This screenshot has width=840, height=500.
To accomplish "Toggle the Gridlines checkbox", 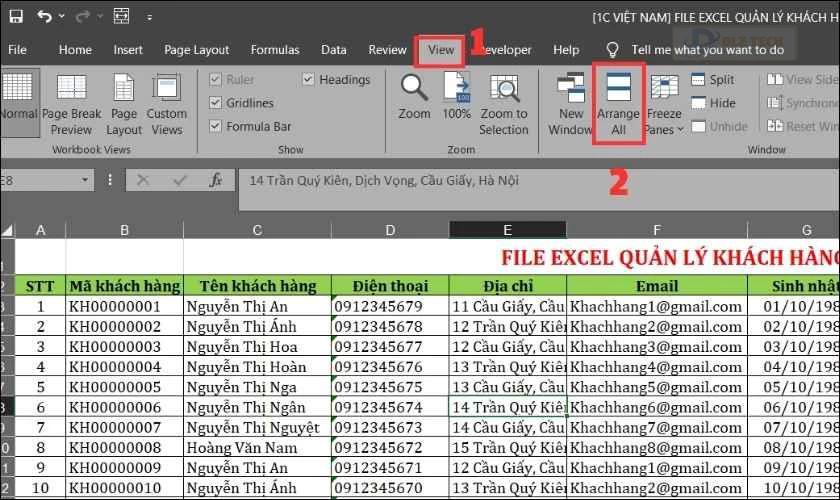I will click(x=215, y=103).
